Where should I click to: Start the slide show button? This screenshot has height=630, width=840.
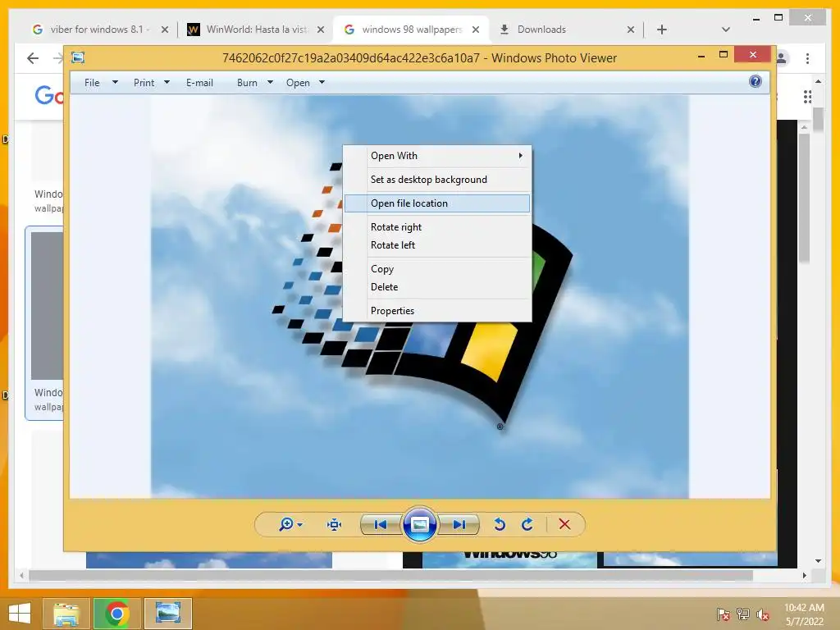pyautogui.click(x=419, y=524)
